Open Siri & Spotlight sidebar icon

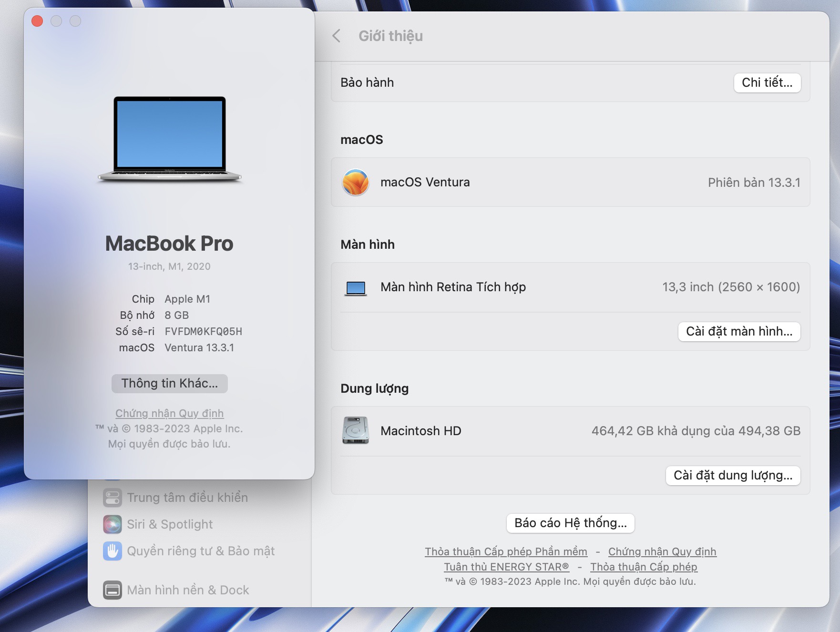(113, 524)
